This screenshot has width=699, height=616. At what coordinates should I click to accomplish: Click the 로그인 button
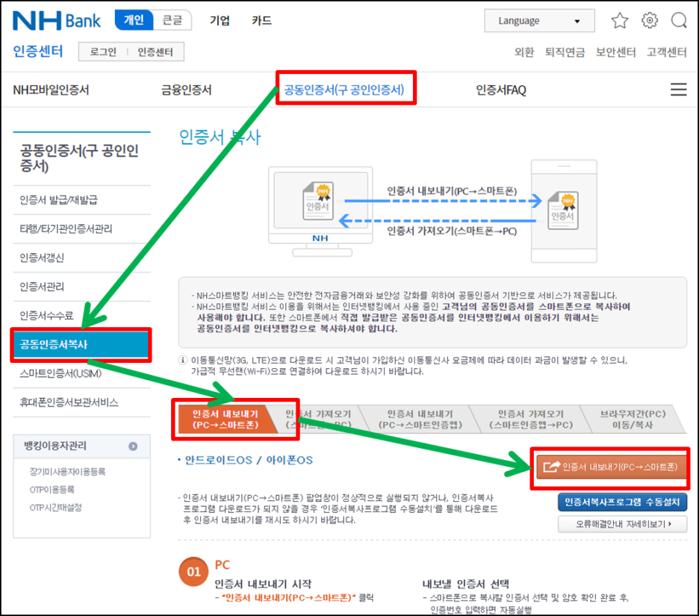click(103, 52)
